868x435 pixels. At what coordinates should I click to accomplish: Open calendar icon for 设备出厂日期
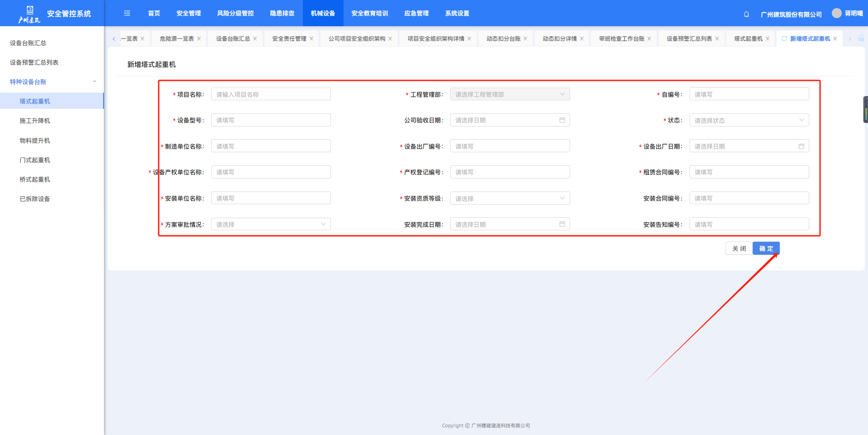pyautogui.click(x=801, y=146)
